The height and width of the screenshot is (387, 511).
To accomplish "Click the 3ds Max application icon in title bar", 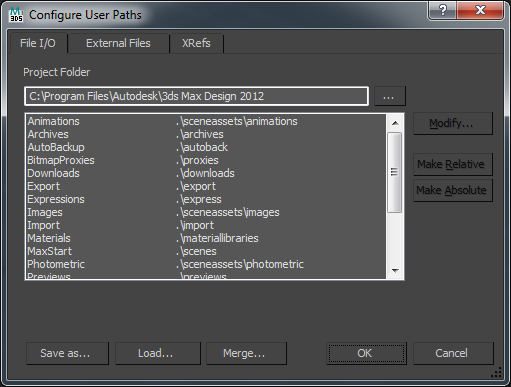I will pyautogui.click(x=16, y=15).
